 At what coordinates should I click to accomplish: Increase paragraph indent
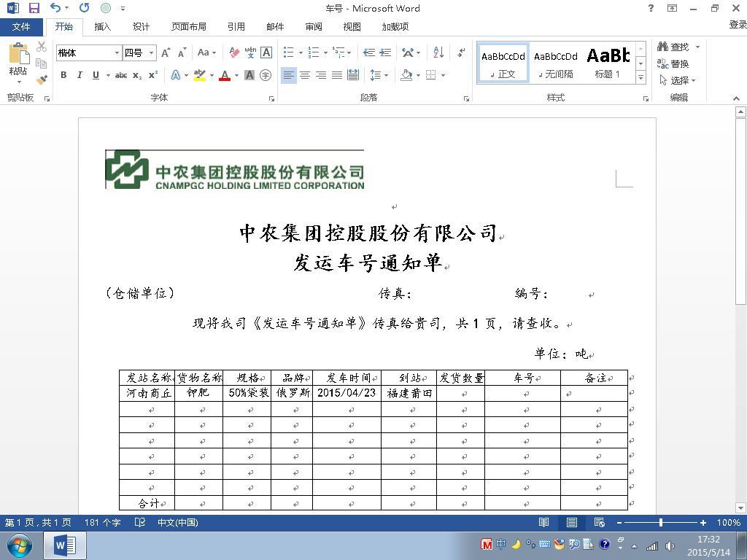point(385,52)
